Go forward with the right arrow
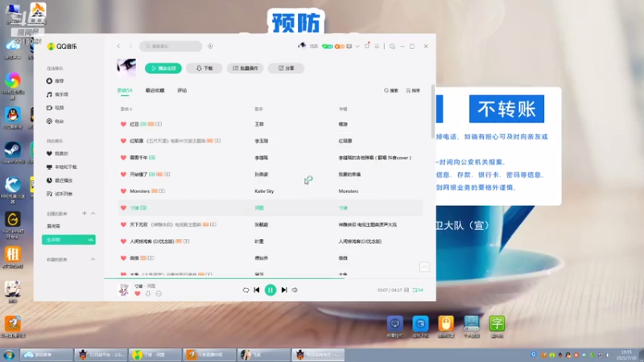Screen dimensions: 644x362 130,47
